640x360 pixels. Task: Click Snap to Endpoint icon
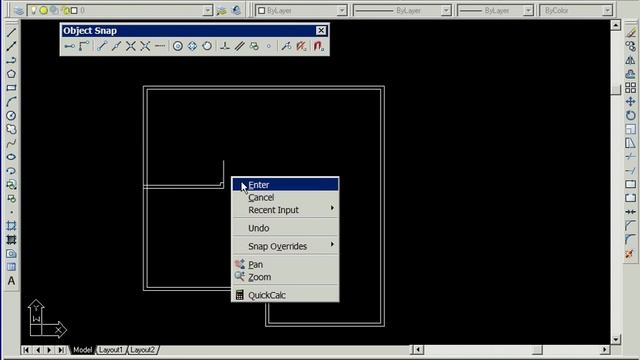click(x=102, y=46)
